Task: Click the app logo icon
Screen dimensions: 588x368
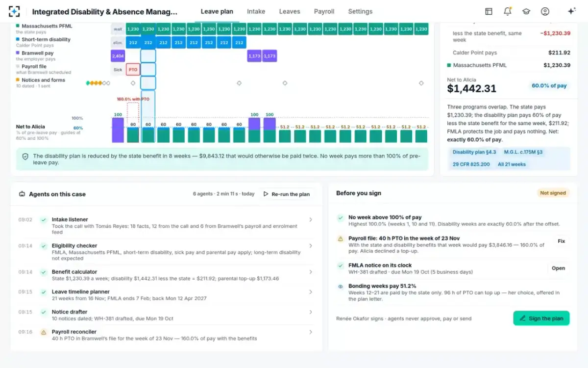Action: click(x=14, y=11)
